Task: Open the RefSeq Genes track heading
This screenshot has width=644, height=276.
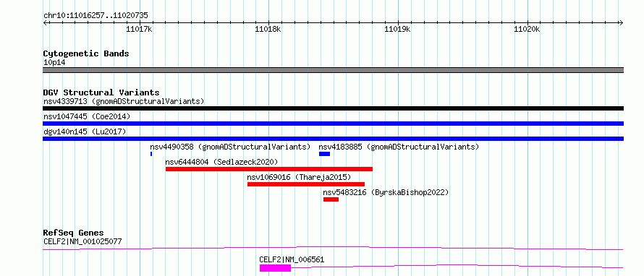Action: (74, 233)
